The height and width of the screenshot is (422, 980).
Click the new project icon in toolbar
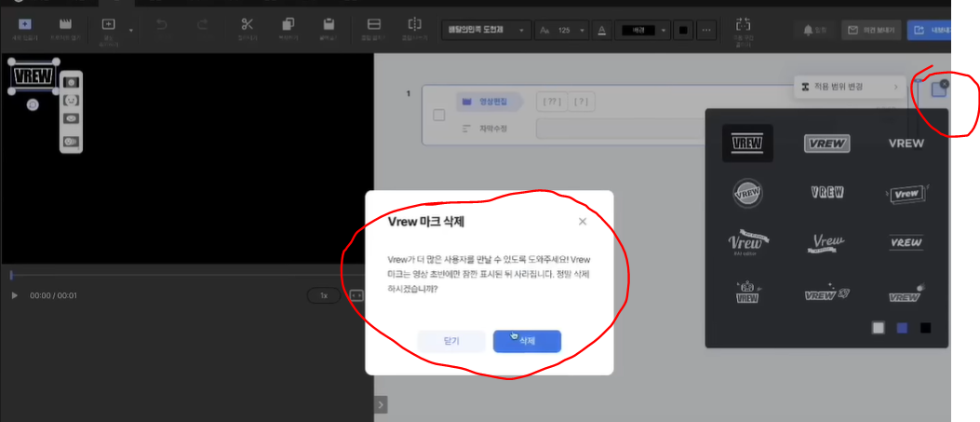(25, 24)
